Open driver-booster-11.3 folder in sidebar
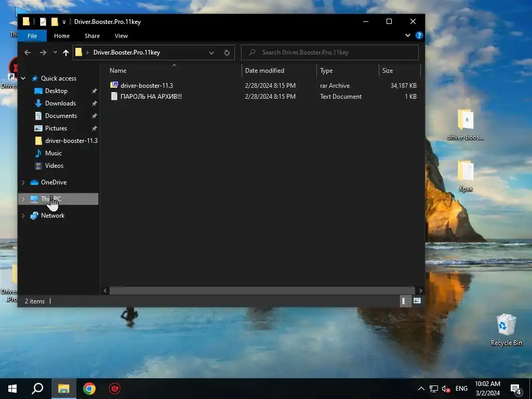 point(71,140)
